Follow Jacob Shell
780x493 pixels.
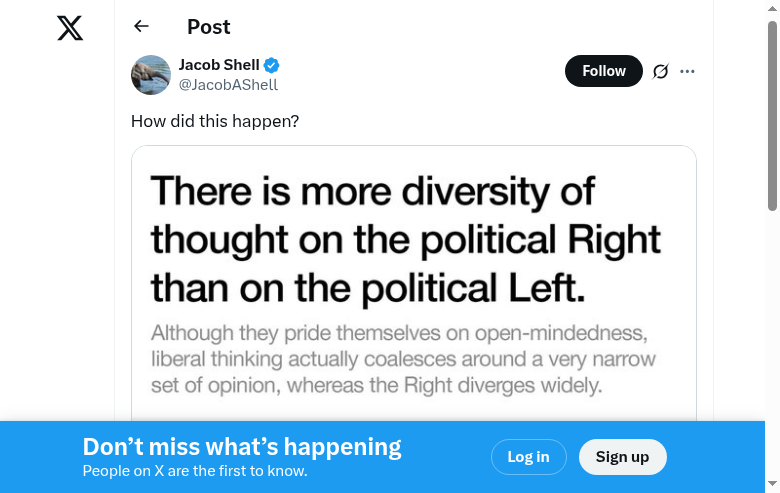(x=603, y=71)
